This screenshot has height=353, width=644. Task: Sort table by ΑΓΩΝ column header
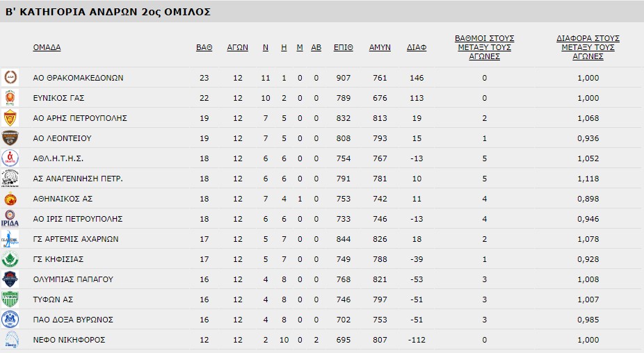coord(238,48)
